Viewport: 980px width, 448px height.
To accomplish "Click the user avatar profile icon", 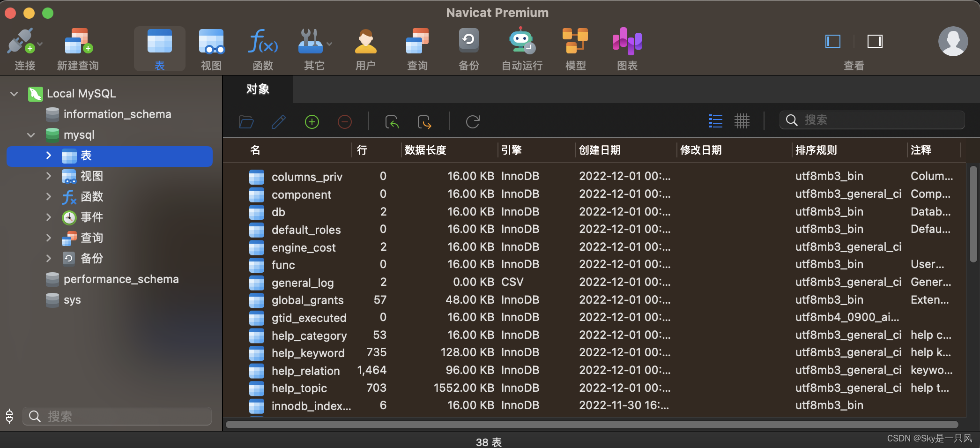I will pos(953,41).
